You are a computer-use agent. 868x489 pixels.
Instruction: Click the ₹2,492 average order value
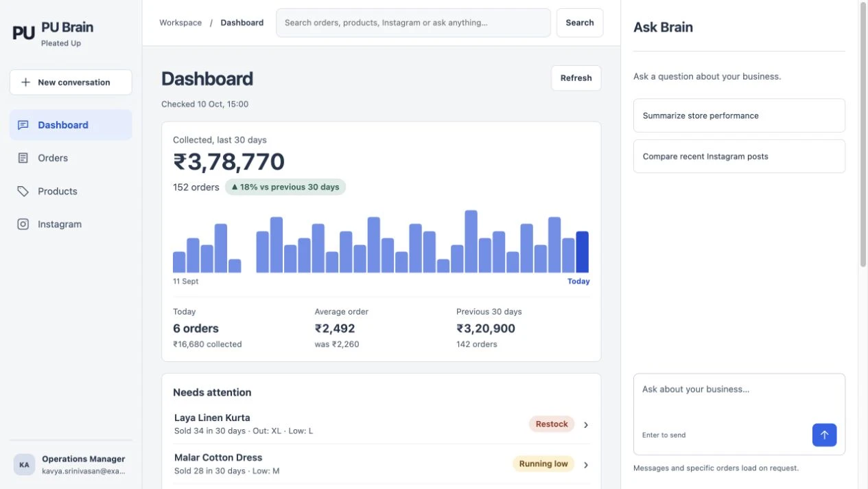(x=335, y=328)
